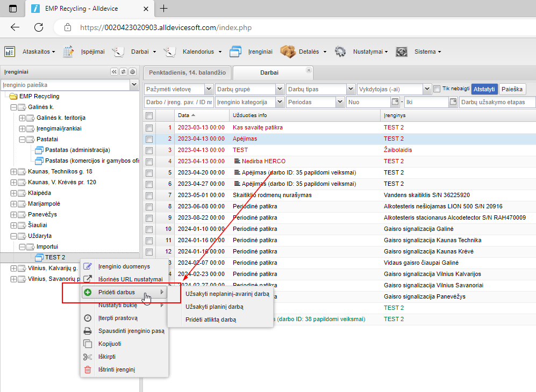The image size is (536, 392).
Task: Open the calendar picker for Nuo date
Action: (395, 102)
